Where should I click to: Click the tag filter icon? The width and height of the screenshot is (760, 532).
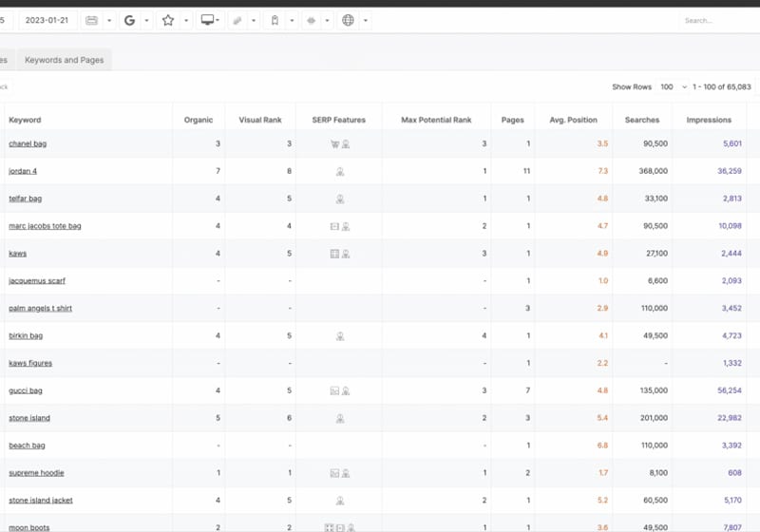click(x=237, y=20)
